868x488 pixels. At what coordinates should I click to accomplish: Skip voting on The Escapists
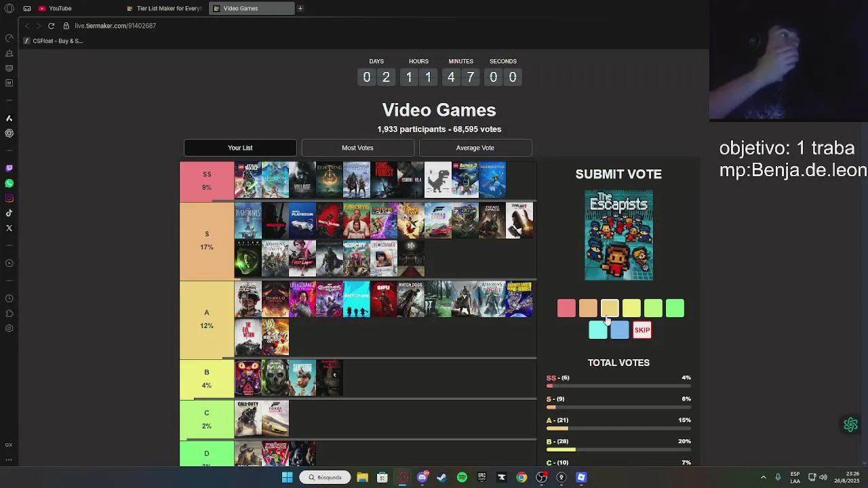[x=642, y=330]
